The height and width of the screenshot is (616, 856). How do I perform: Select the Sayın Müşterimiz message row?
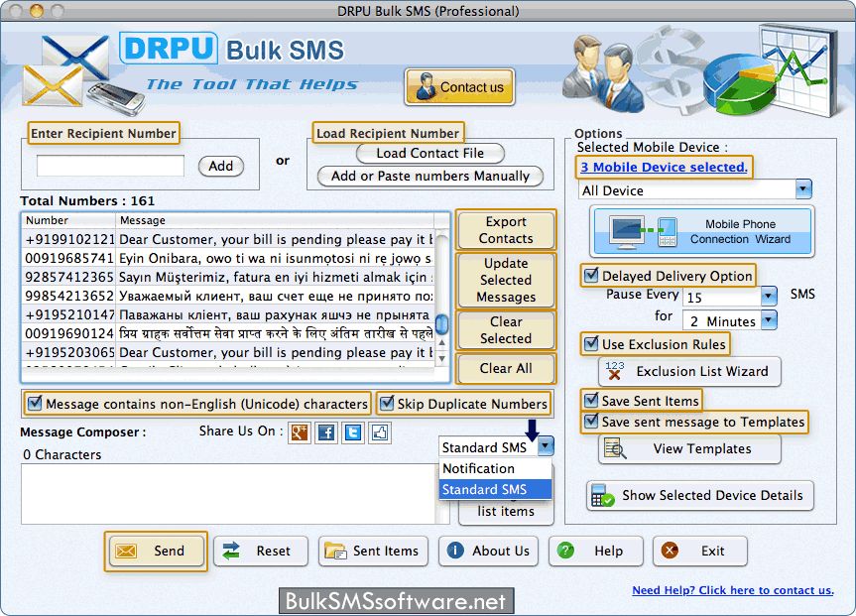click(228, 278)
